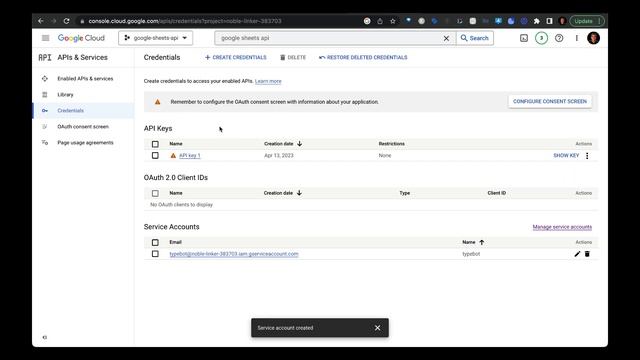Click the Google Cloud logo
The height and width of the screenshot is (360, 640).
coord(81,38)
